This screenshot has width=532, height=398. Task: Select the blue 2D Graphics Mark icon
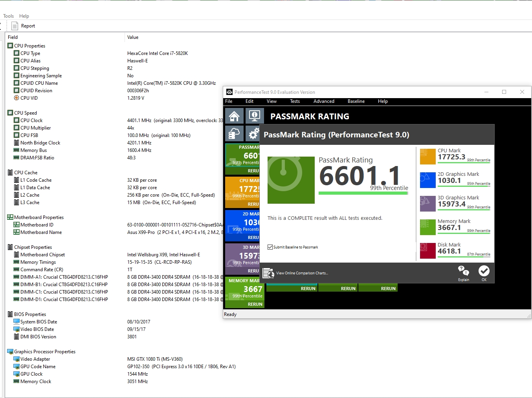tap(428, 180)
